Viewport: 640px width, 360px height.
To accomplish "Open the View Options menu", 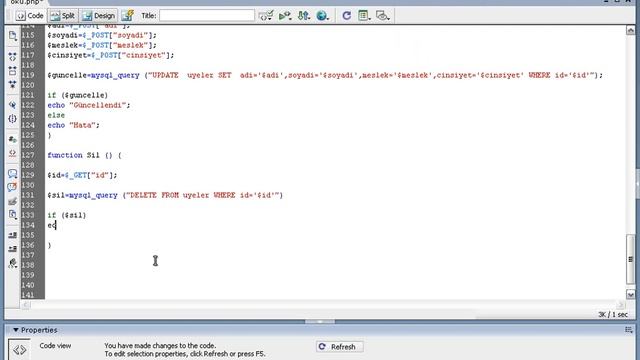I will coord(364,16).
